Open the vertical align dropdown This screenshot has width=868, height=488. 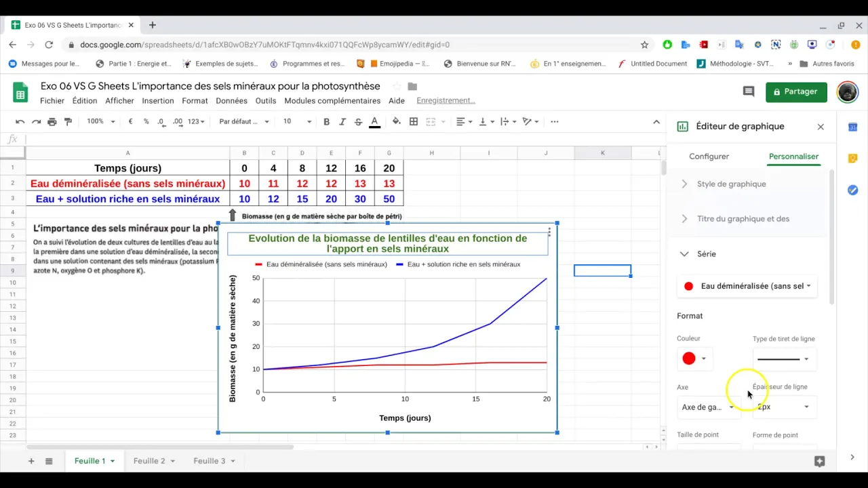point(486,121)
